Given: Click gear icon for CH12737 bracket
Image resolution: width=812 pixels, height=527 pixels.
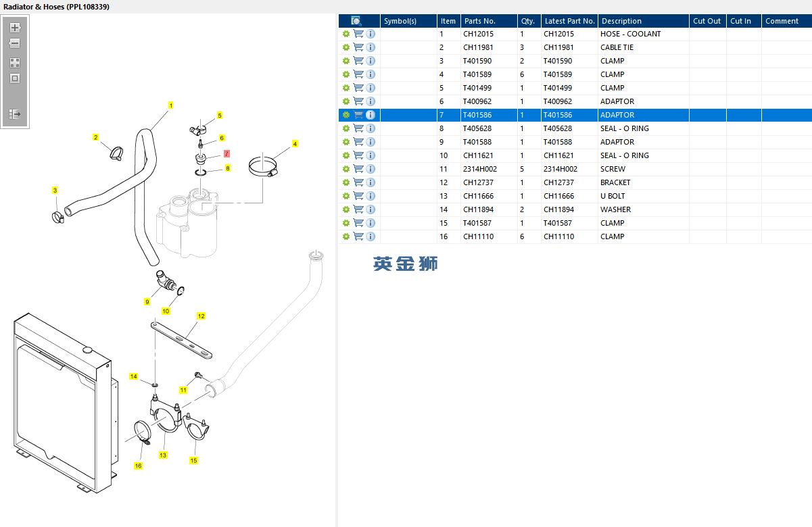Looking at the screenshot, I should [346, 182].
